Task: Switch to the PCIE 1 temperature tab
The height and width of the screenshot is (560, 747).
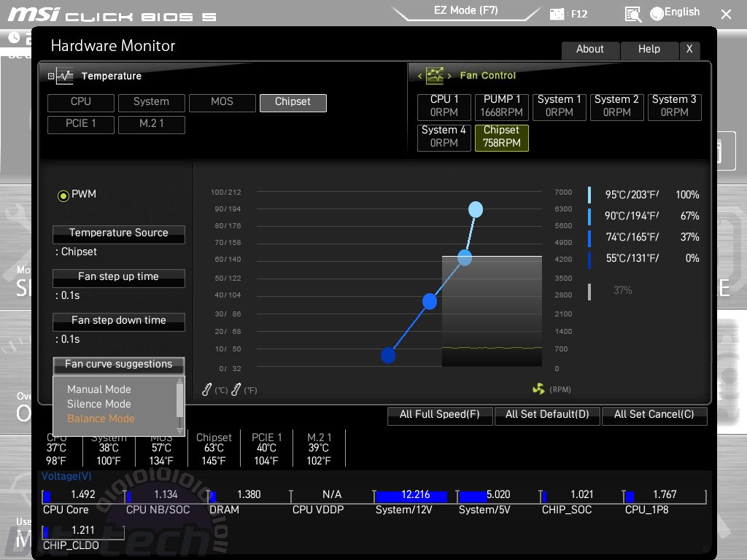Action: pos(81,124)
